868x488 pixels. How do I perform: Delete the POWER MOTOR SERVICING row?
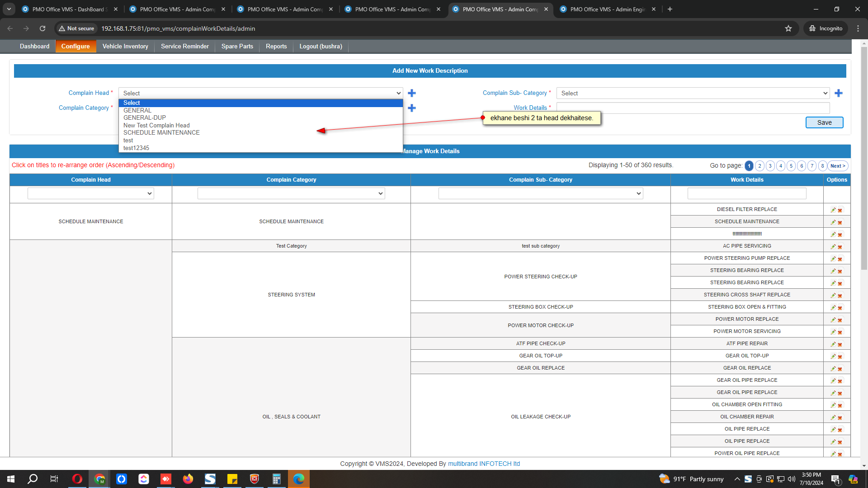(x=840, y=332)
